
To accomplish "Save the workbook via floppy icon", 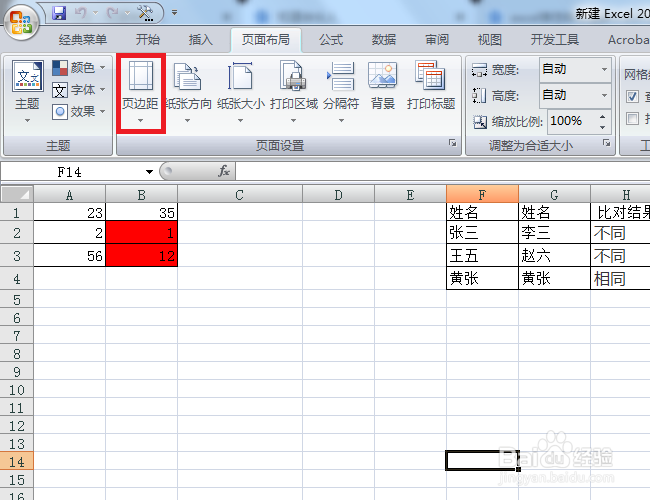I will pyautogui.click(x=59, y=13).
